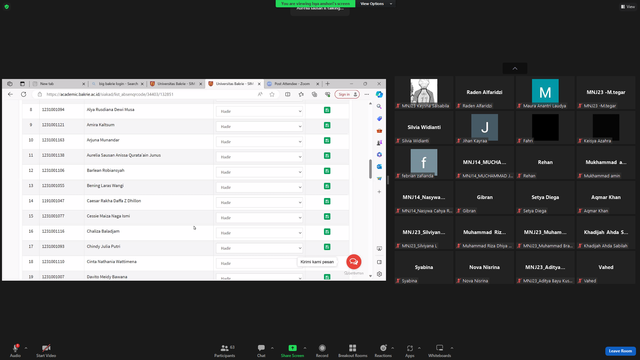Switch to first Universitas Bakrie tab

176,84
